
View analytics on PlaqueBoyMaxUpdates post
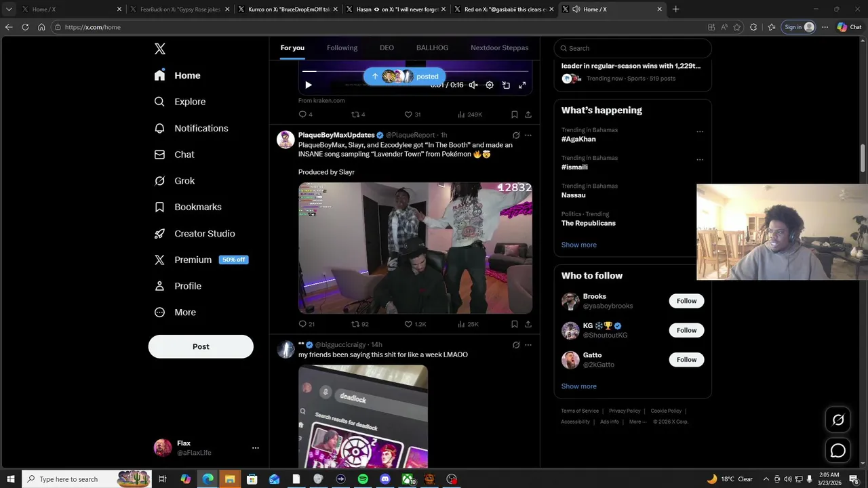[468, 324]
